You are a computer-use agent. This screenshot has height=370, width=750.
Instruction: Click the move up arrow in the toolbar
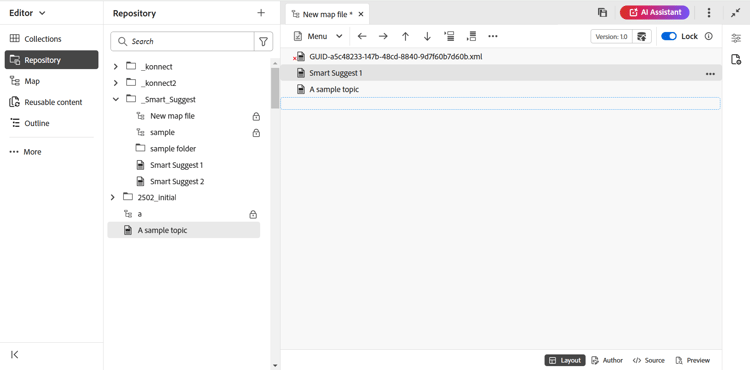[x=405, y=36]
